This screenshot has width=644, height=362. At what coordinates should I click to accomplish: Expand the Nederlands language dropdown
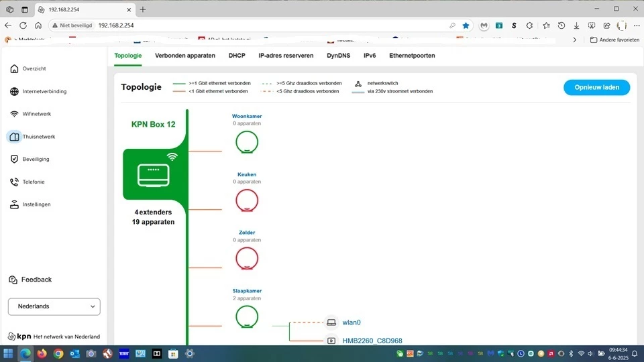[x=54, y=306]
